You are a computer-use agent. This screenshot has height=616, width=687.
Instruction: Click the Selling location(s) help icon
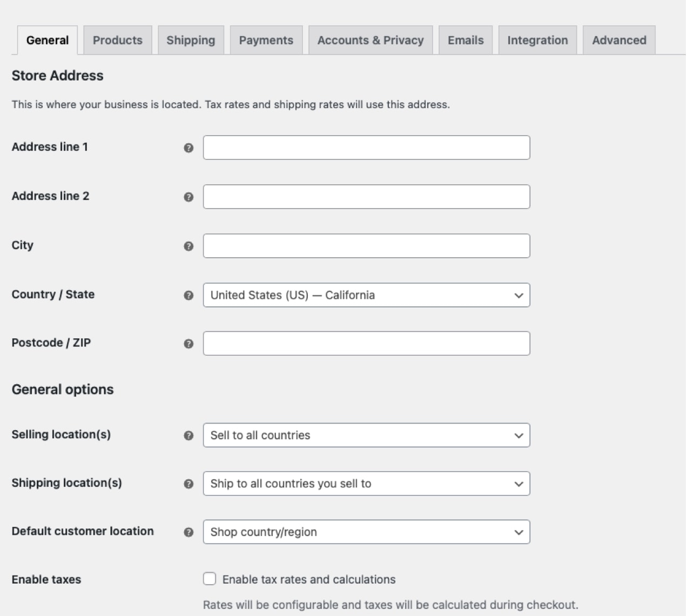click(x=188, y=436)
